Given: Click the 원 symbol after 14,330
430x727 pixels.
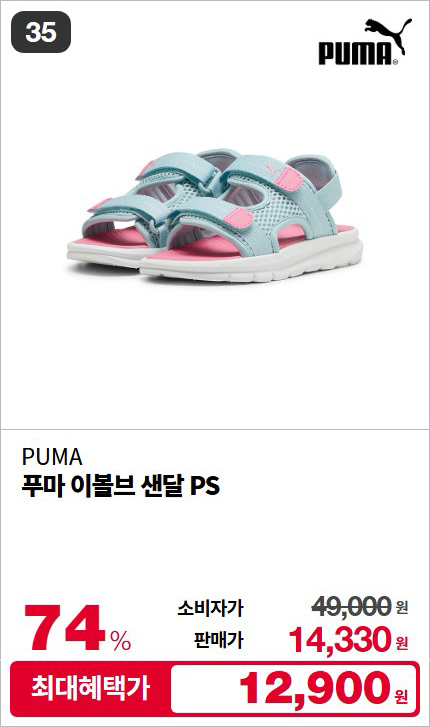Looking at the screenshot, I should coord(402,643).
